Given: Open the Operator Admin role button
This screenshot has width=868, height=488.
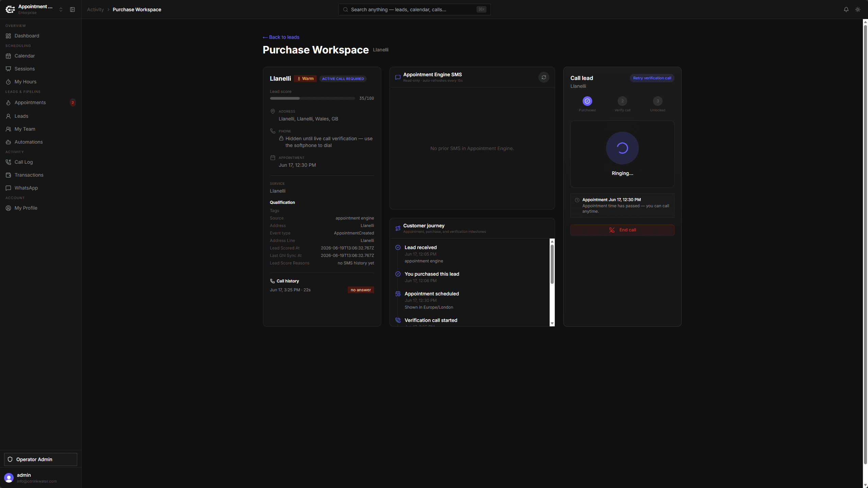Looking at the screenshot, I should (x=40, y=459).
